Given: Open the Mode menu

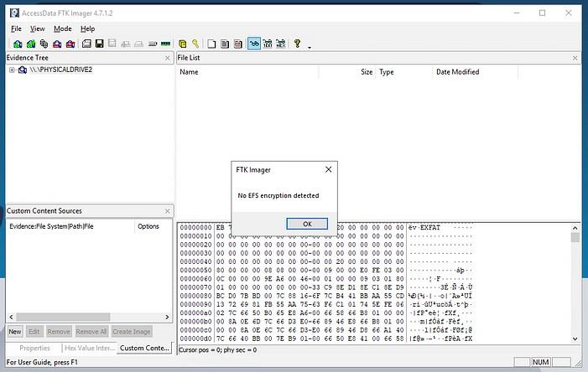Looking at the screenshot, I should click(x=63, y=28).
